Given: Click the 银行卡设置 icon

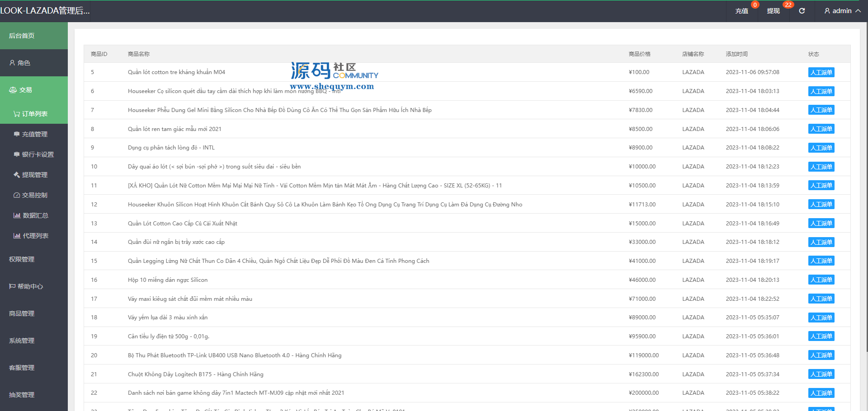Looking at the screenshot, I should coord(17,154).
